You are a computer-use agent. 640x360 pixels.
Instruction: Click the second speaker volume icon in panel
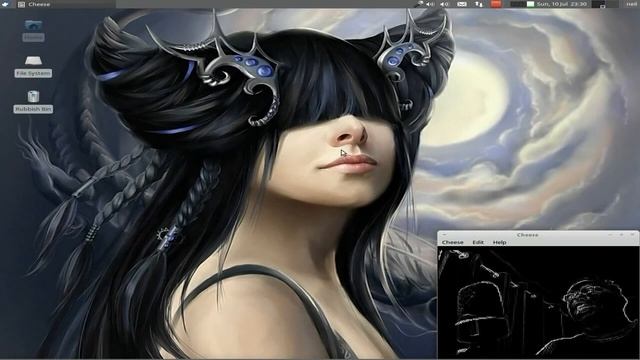tap(444, 4)
